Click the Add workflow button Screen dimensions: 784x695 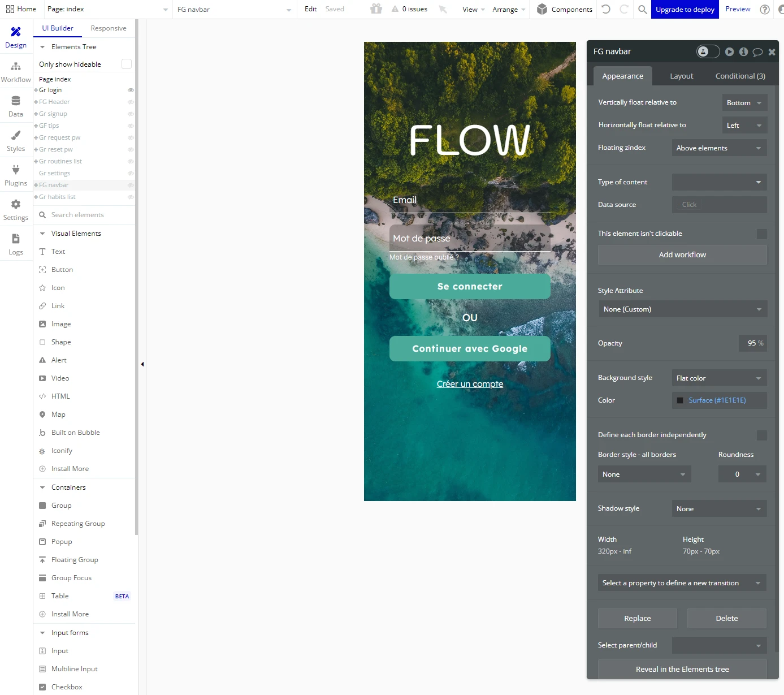pyautogui.click(x=682, y=255)
